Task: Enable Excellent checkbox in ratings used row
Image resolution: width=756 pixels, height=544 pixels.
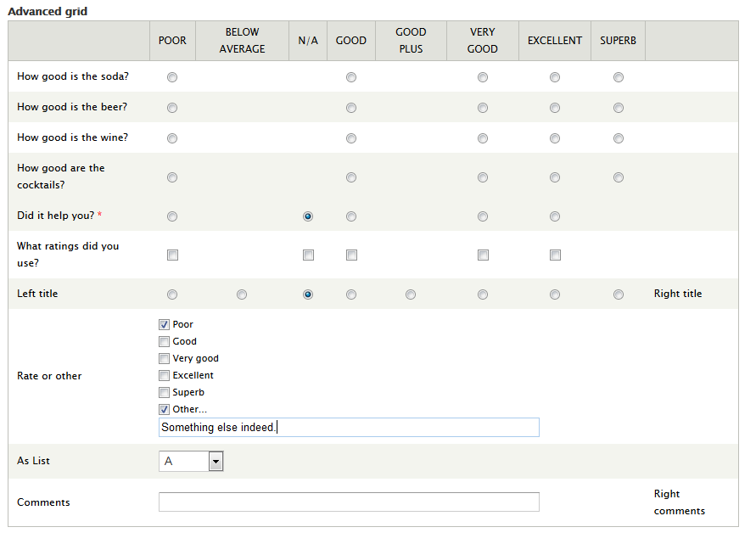Action: (555, 255)
